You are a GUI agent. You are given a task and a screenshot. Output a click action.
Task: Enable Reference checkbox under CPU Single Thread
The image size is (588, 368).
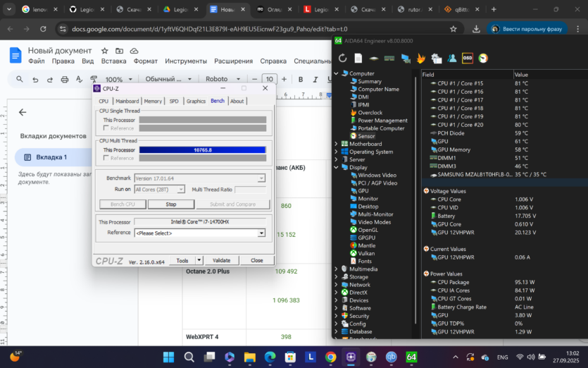[x=106, y=128]
